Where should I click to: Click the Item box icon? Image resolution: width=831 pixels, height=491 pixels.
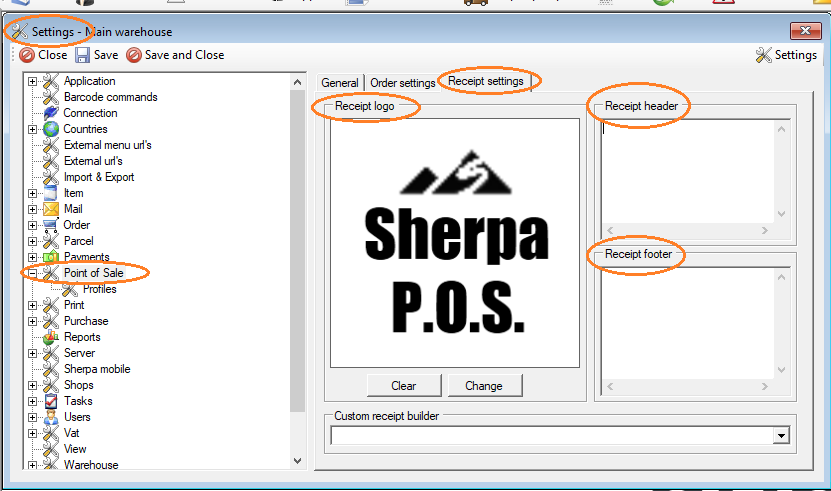click(51, 193)
